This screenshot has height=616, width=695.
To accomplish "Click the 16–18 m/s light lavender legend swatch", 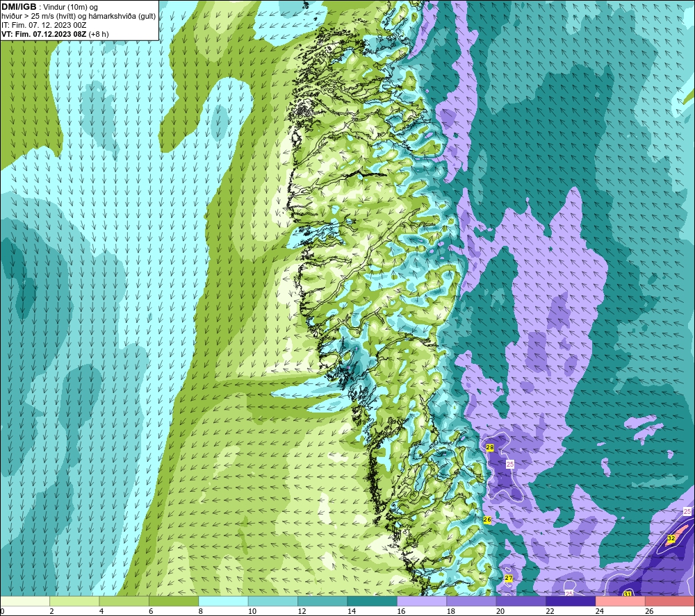I will [x=422, y=601].
